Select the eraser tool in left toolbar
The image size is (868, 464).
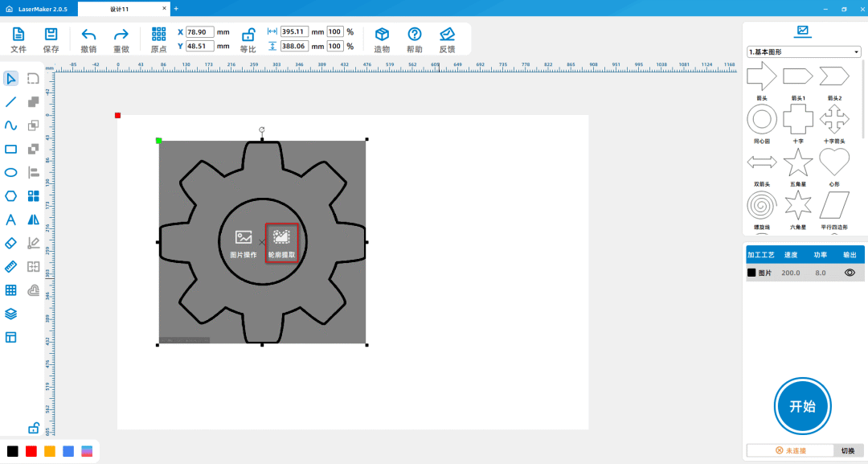tap(11, 243)
